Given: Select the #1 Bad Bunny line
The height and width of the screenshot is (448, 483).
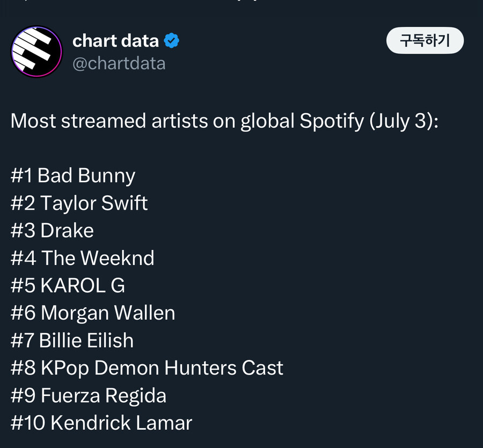Looking at the screenshot, I should (73, 176).
